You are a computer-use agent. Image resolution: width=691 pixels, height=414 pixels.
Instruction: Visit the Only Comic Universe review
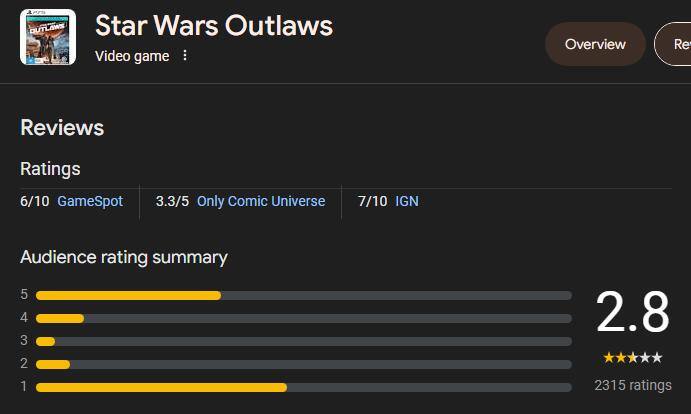261,201
